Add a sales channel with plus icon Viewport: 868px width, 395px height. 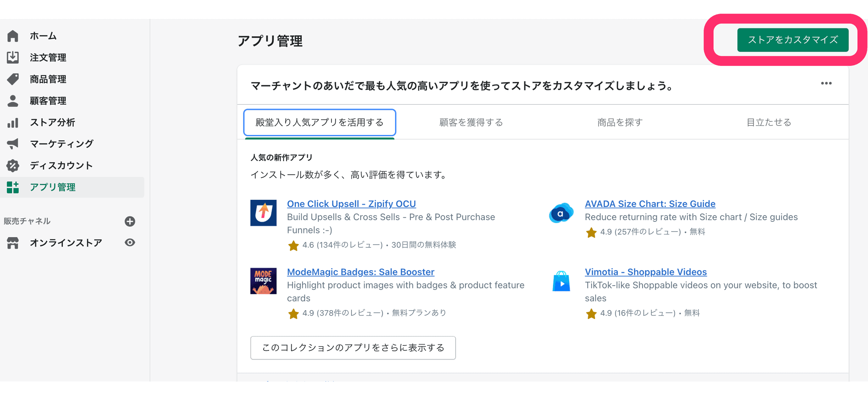(130, 221)
